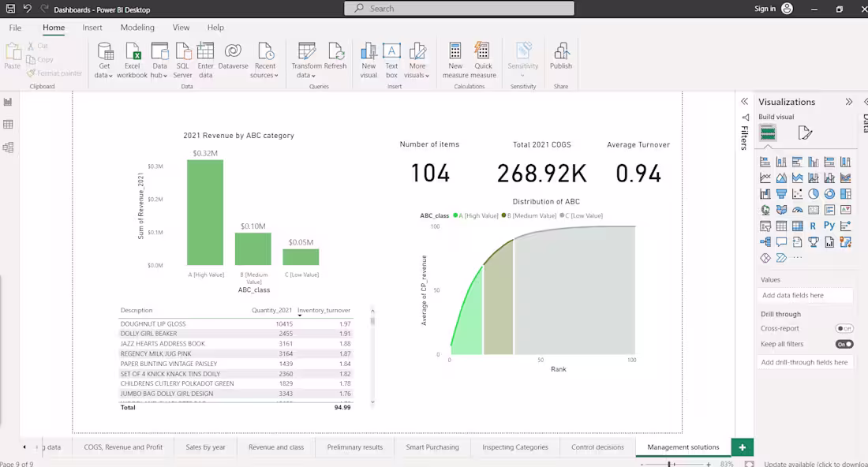
Task: Select the donut chart visual
Action: coord(827,193)
